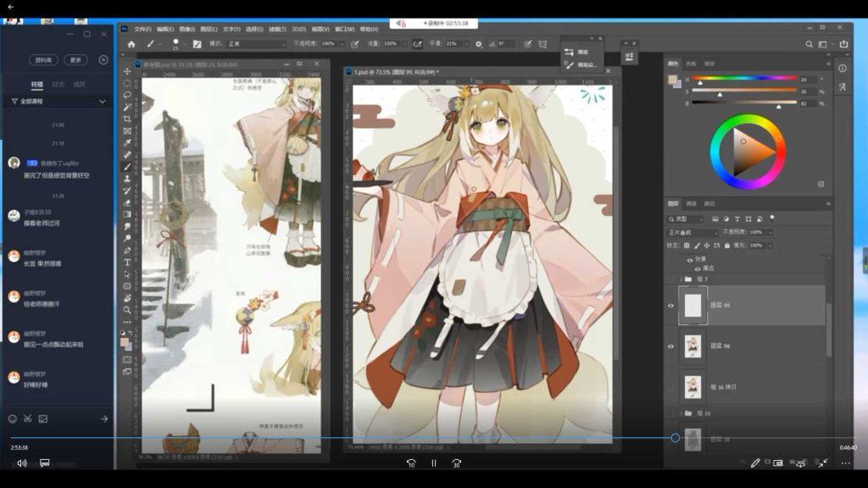Screen dimensions: 868x488
Task: Open Photoshop search magnifier icon
Action: [809, 44]
